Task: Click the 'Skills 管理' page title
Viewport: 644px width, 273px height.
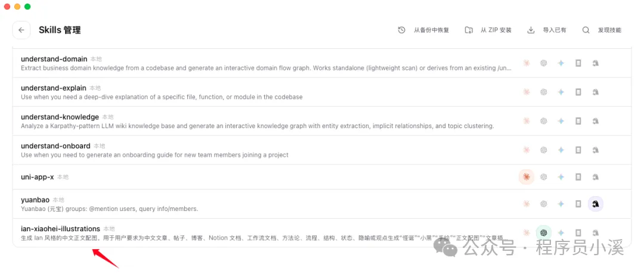Action: click(x=60, y=30)
